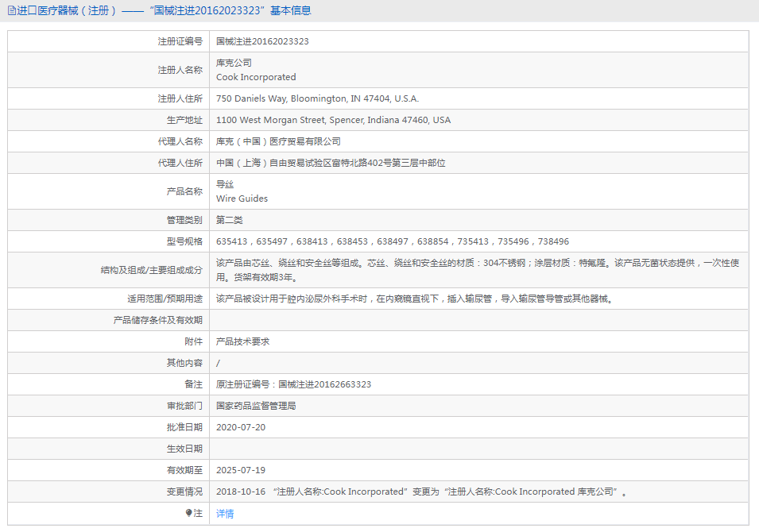The height and width of the screenshot is (532, 759).
Task: Click the English product name Wire Guides
Action: point(242,199)
